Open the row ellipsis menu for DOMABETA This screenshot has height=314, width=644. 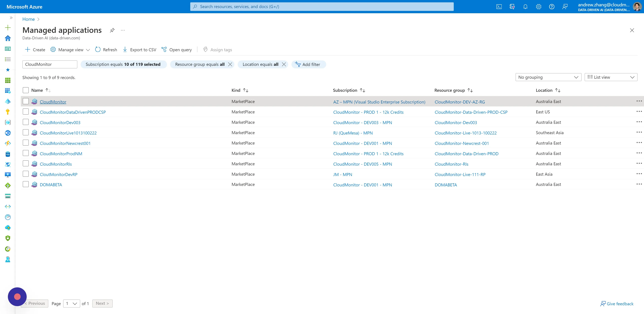click(x=639, y=184)
